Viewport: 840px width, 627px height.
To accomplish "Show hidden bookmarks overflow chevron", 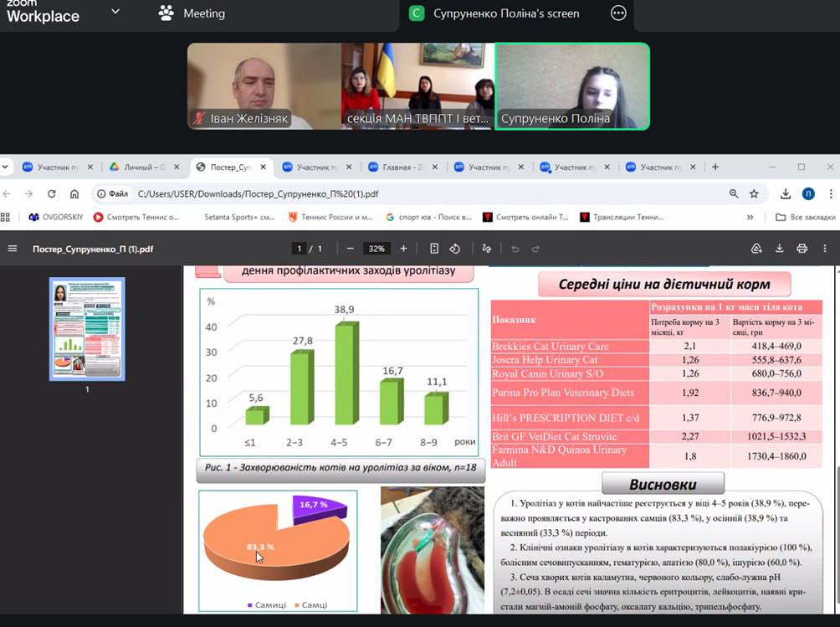I will (x=750, y=217).
